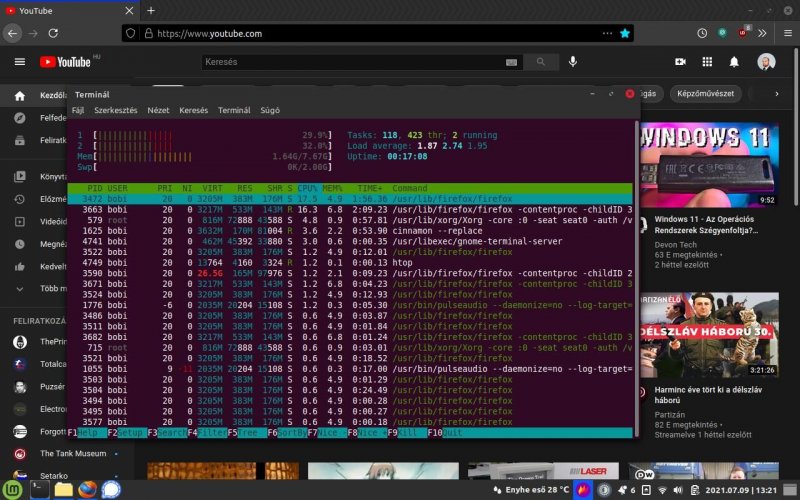Open Firefox from taskbar
This screenshot has width=800, height=500.
(x=88, y=490)
